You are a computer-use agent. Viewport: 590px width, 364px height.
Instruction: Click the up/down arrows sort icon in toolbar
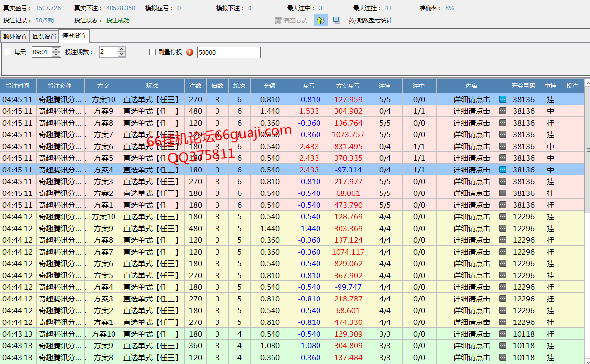click(x=321, y=21)
